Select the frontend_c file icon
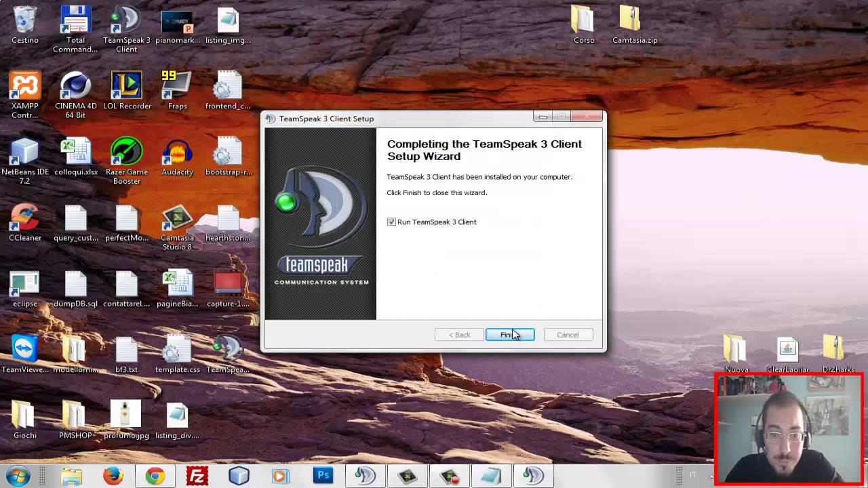 pos(228,91)
